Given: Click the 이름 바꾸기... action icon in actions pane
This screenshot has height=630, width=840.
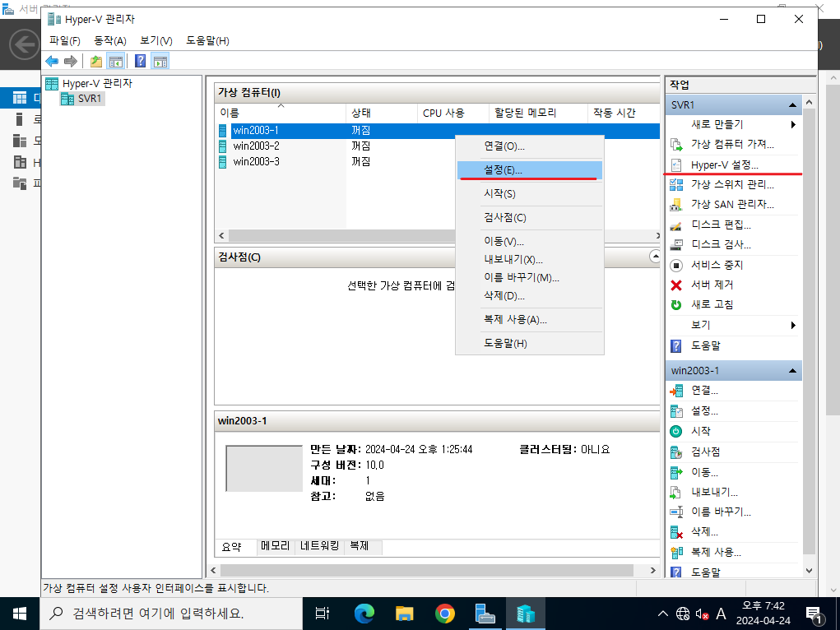Looking at the screenshot, I should tap(676, 512).
